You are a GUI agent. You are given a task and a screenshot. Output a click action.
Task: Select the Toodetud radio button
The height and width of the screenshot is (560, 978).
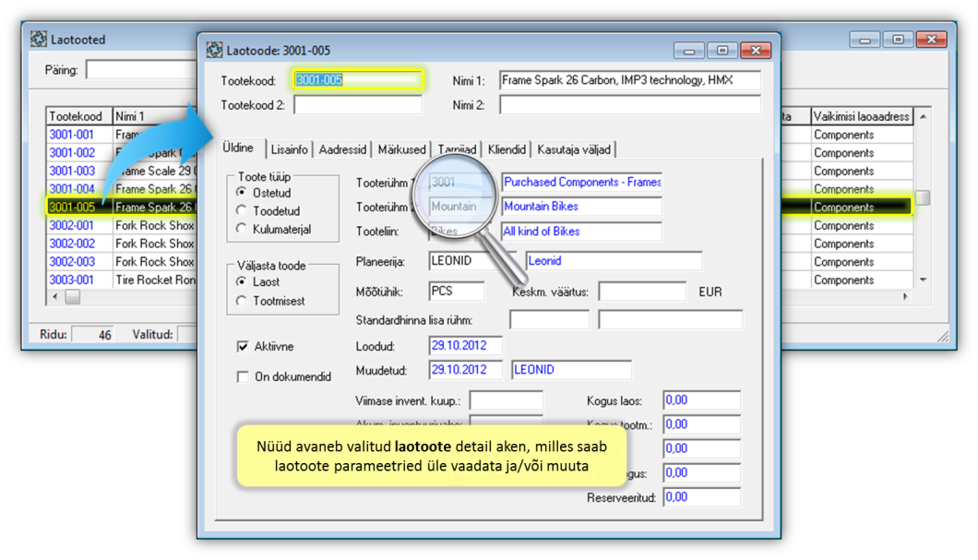click(242, 210)
